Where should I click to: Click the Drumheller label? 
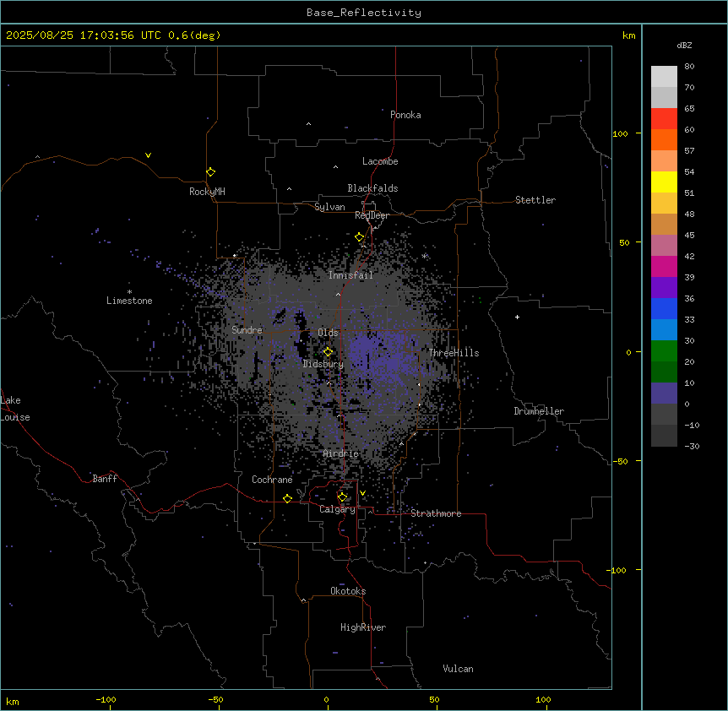539,411
